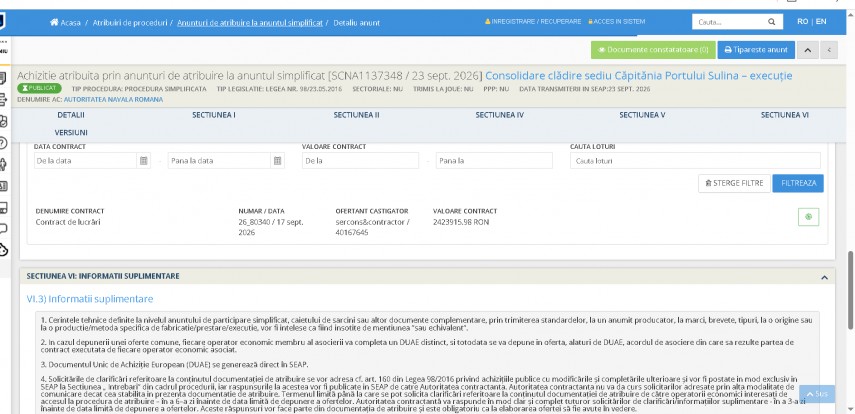The image size is (855, 414).
Task: Click contract number 26_80340 / 17 sept. 2026
Action: pos(271,227)
